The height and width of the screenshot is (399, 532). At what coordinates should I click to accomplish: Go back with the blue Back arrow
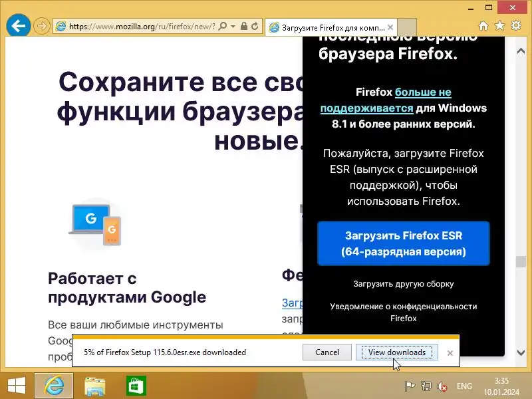click(19, 25)
